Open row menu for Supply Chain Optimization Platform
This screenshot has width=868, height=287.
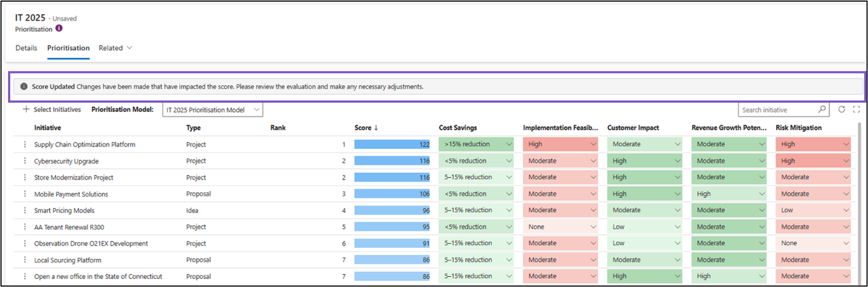point(25,144)
